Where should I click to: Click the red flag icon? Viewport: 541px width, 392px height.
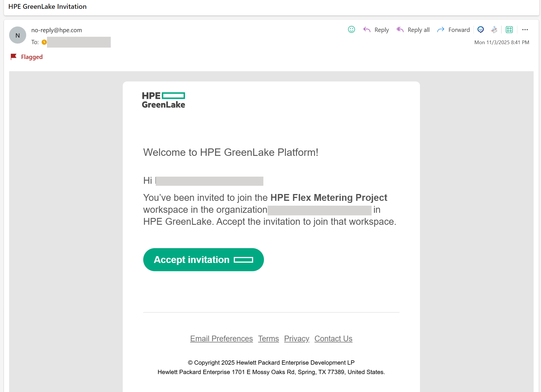click(x=13, y=57)
